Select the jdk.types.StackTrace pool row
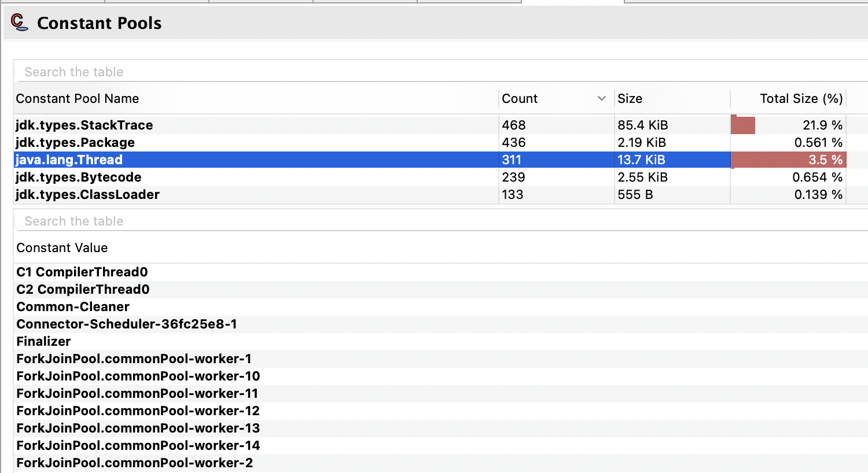The width and height of the screenshot is (868, 473). [231, 125]
